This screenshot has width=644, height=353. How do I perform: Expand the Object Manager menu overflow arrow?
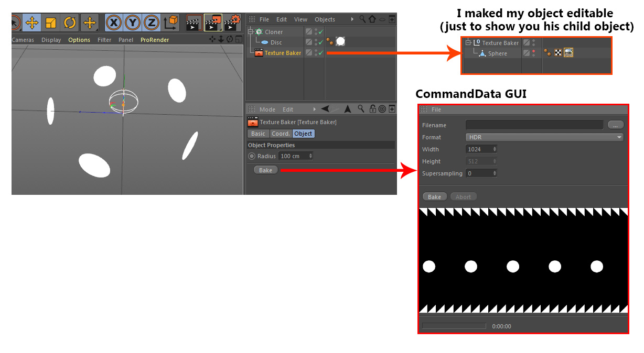[x=352, y=19]
